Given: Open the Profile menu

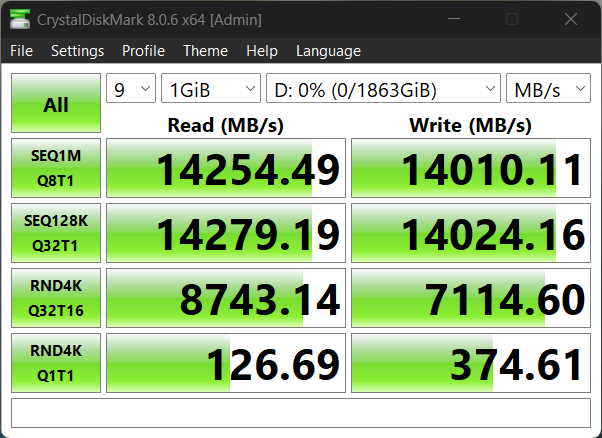Looking at the screenshot, I should (143, 51).
